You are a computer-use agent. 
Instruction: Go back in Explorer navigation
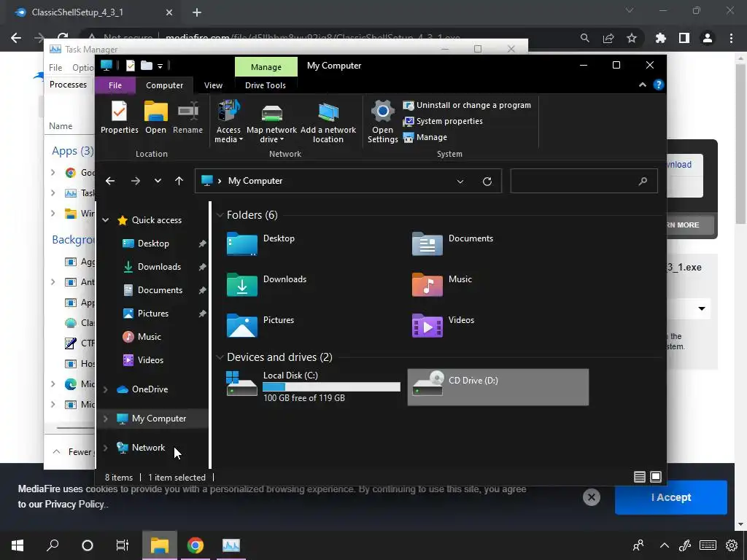110,181
